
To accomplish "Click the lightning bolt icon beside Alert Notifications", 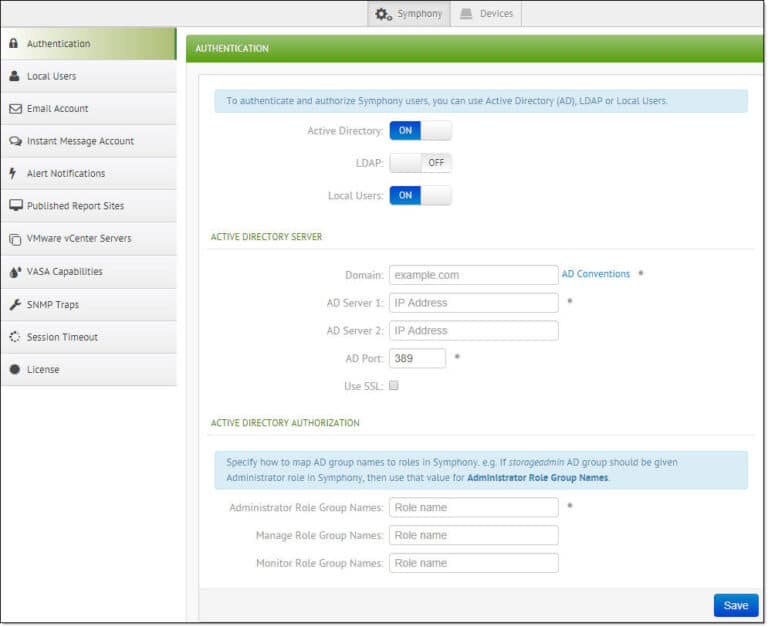I will click(x=13, y=173).
